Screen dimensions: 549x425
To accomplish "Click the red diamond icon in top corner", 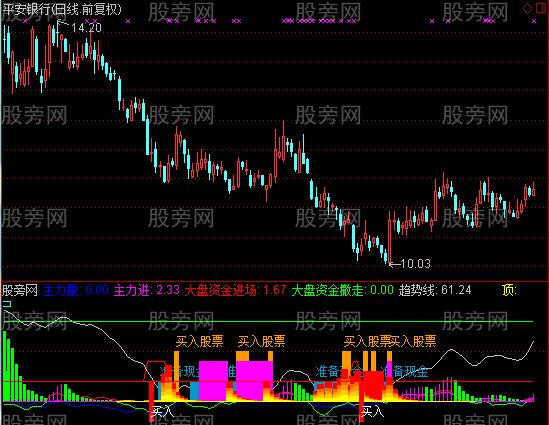I will coord(528,9).
